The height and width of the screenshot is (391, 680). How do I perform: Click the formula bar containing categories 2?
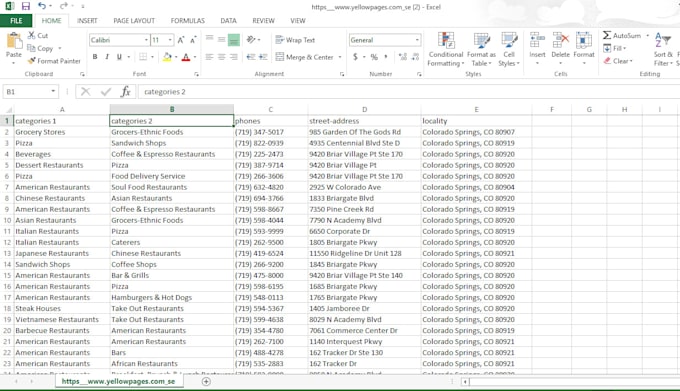point(408,91)
